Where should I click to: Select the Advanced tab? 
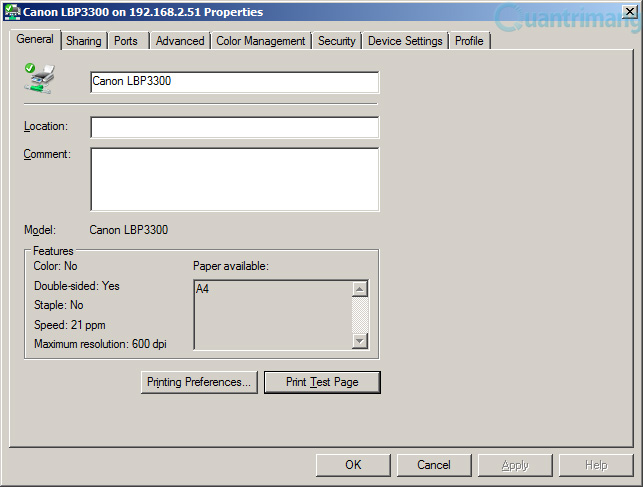[x=180, y=41]
